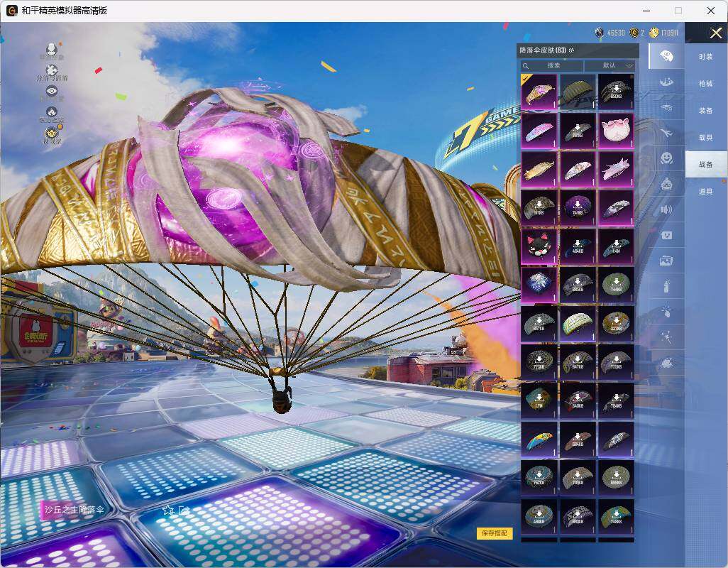
Task: Close the wardrobe with the X button
Action: (x=715, y=33)
